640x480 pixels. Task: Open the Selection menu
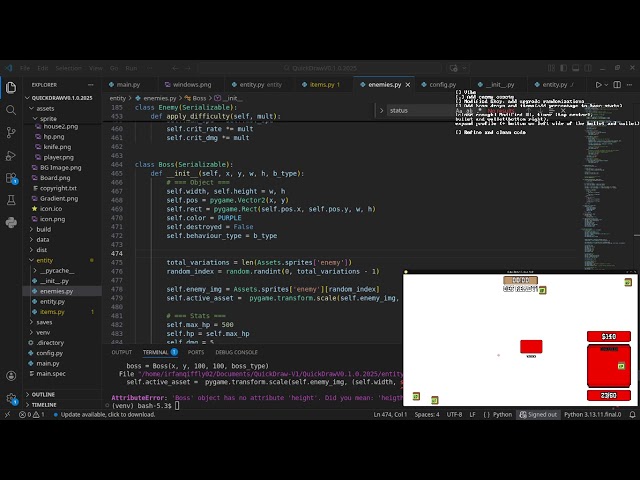pos(69,68)
